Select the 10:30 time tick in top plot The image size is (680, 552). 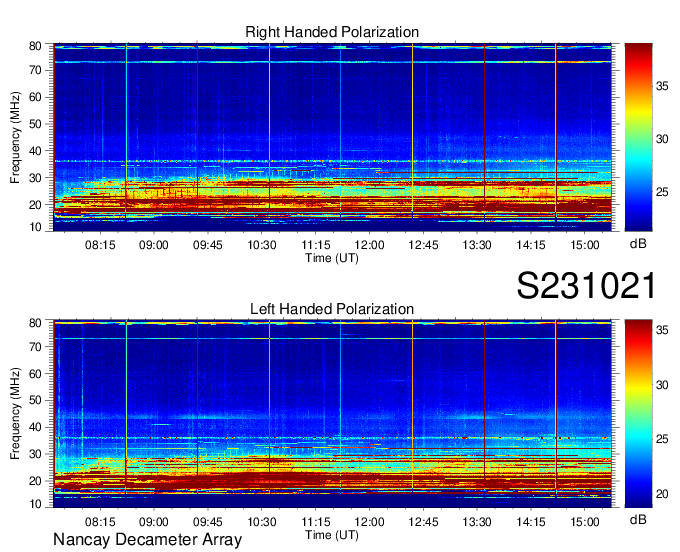[262, 245]
